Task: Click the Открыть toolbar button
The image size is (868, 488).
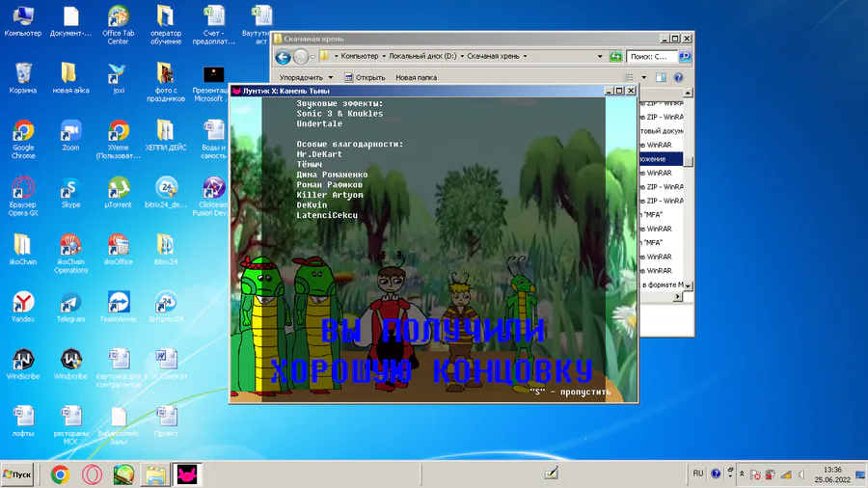Action: [x=365, y=77]
